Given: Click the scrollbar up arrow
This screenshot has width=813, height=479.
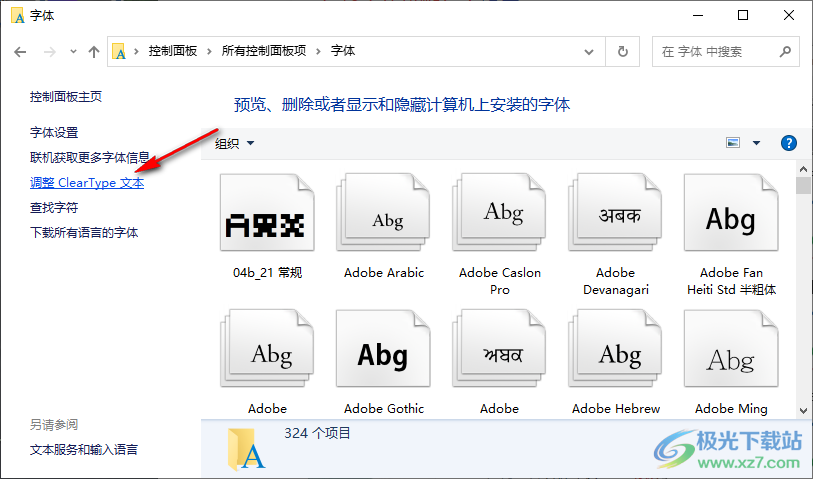Looking at the screenshot, I should click(804, 169).
